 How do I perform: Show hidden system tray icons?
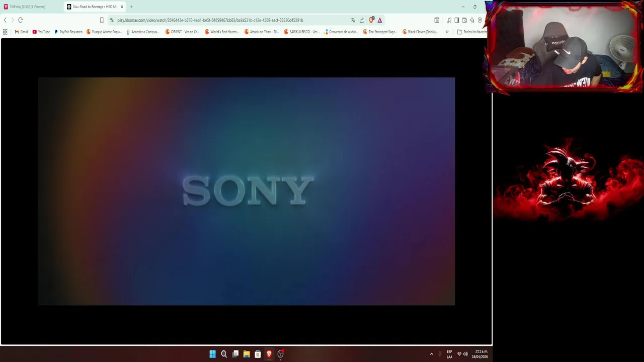431,354
